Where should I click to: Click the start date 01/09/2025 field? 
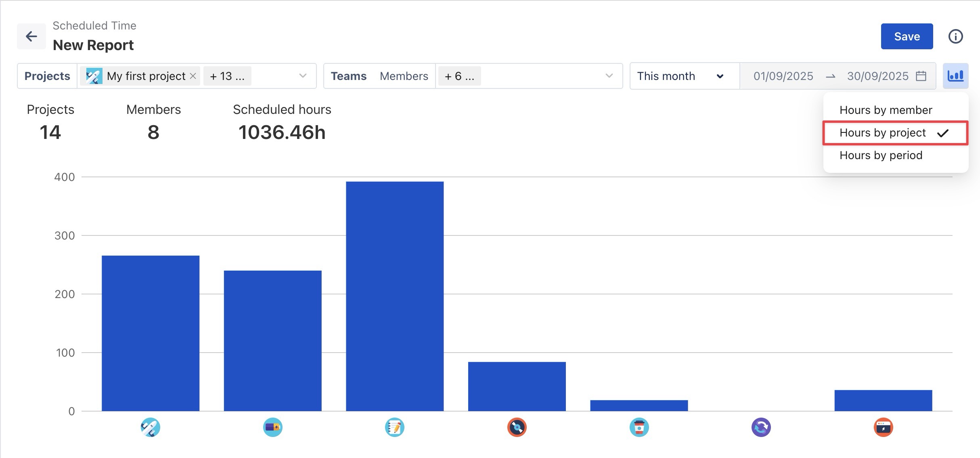click(783, 76)
